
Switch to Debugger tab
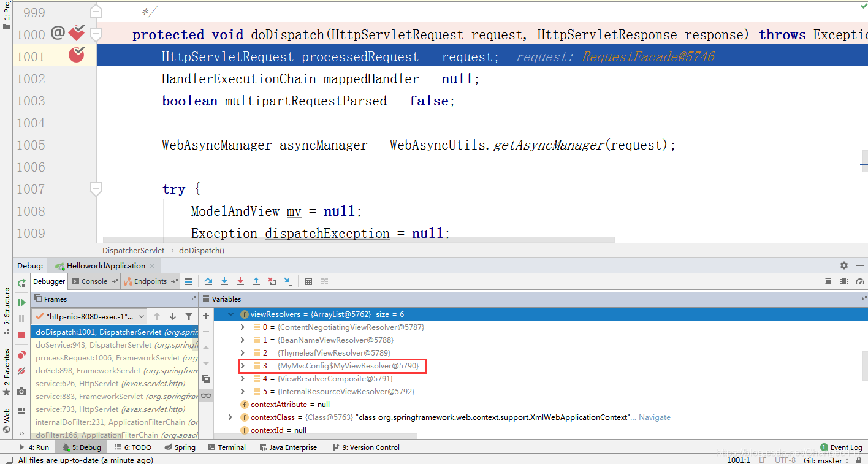[49, 281]
